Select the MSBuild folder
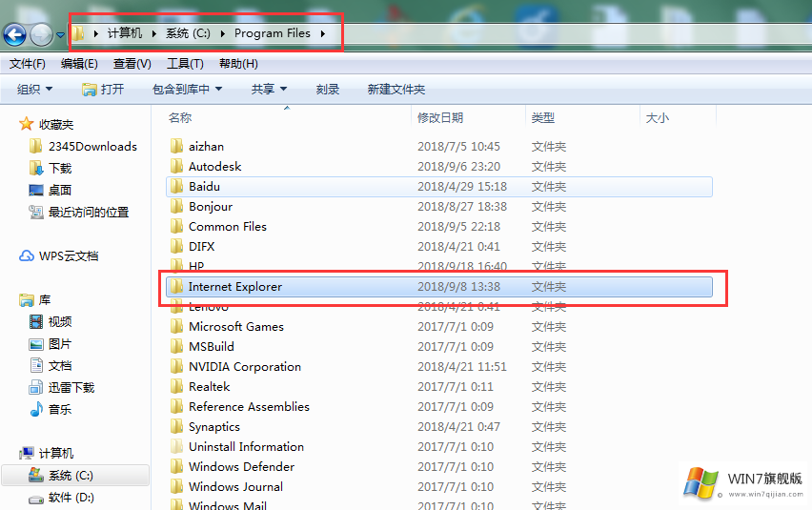Screen dimensions: 812x510 212,346
